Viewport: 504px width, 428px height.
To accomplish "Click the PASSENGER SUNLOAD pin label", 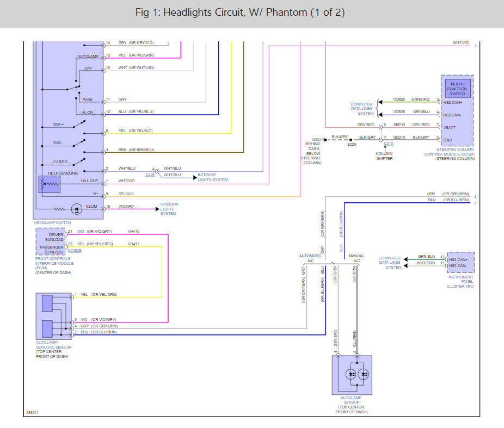I will tap(52, 250).
